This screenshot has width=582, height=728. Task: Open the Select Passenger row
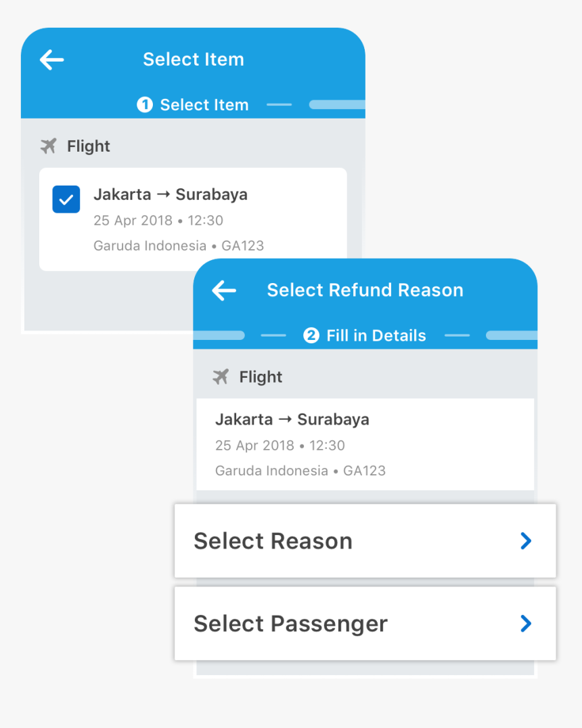[338, 624]
